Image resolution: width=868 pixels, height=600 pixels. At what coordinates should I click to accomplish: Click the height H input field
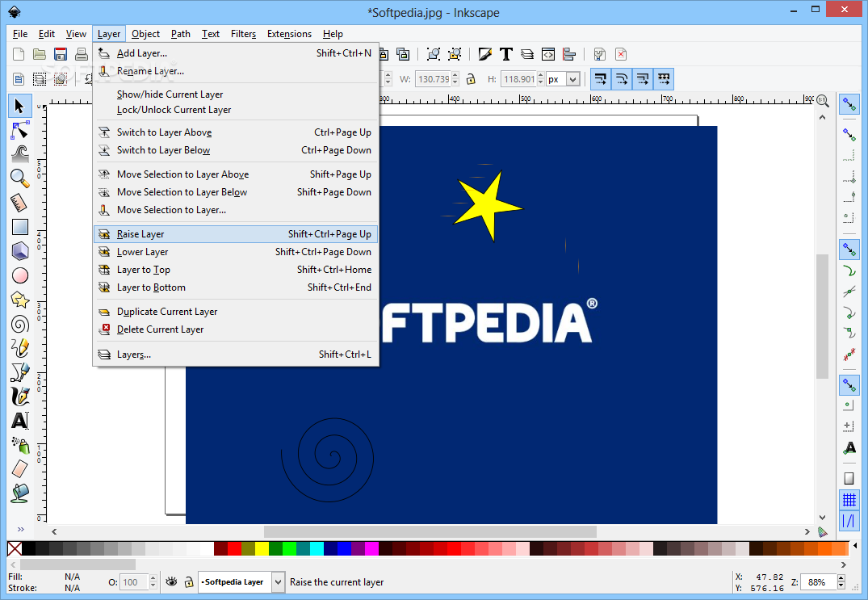click(518, 79)
